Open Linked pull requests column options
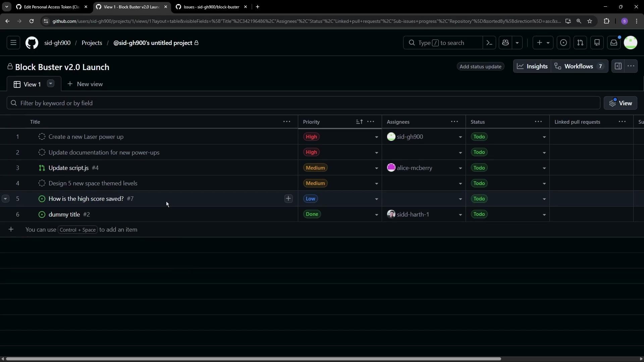The width and height of the screenshot is (644, 362). (622, 122)
